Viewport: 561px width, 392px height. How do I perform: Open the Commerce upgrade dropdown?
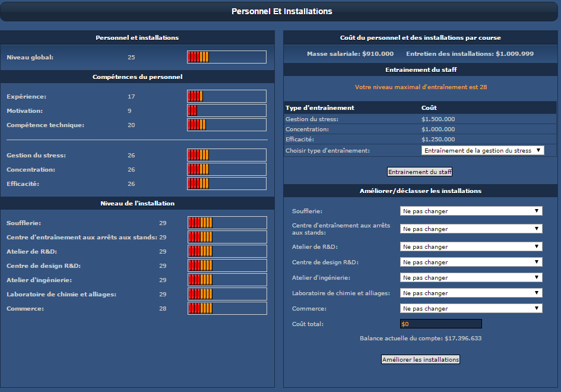[471, 308]
